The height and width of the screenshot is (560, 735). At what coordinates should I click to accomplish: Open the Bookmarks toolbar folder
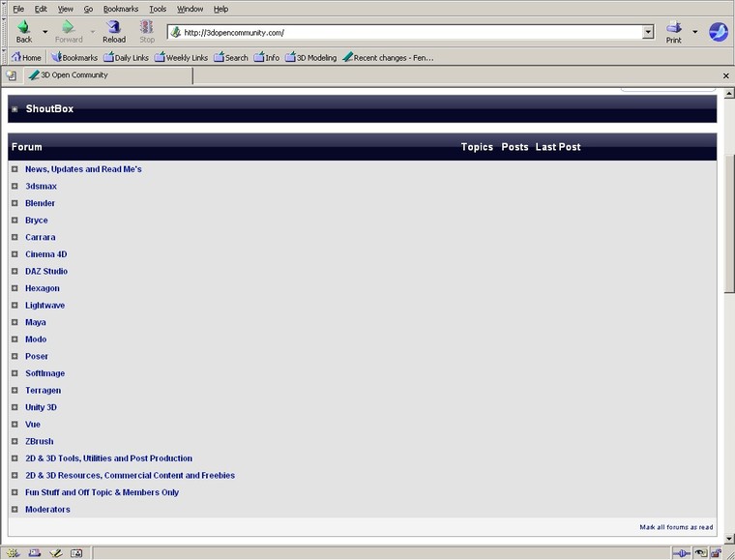click(x=74, y=57)
